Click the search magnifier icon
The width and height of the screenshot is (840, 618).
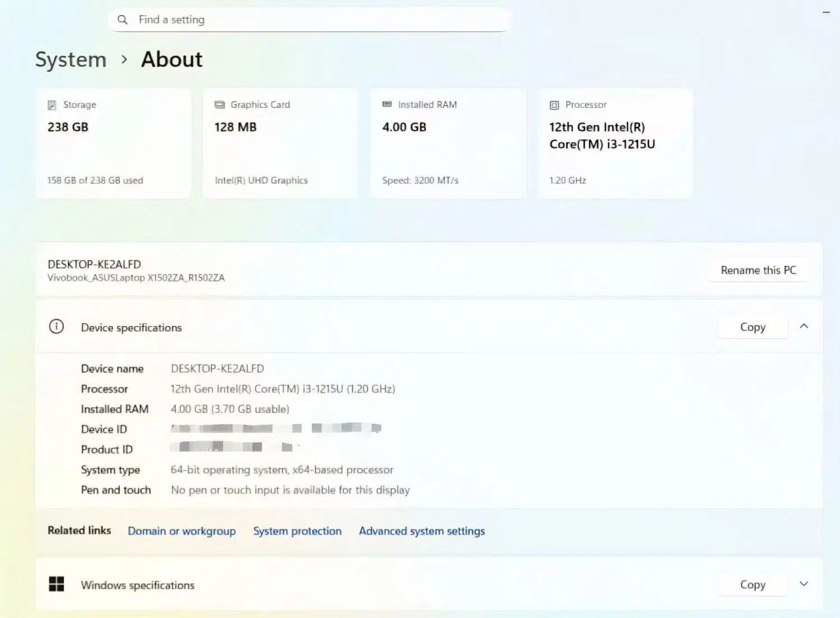coord(123,20)
